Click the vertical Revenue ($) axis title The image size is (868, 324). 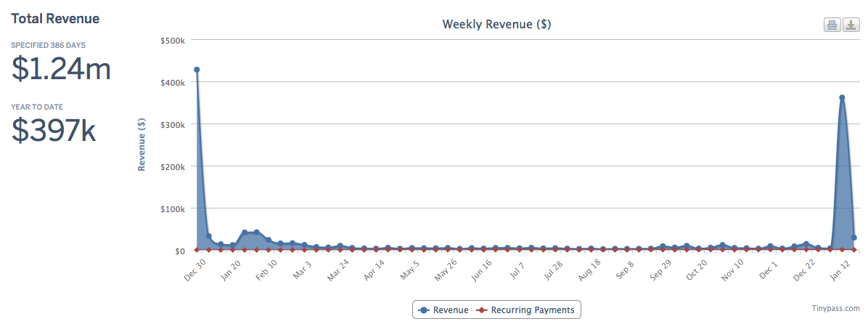(x=142, y=145)
